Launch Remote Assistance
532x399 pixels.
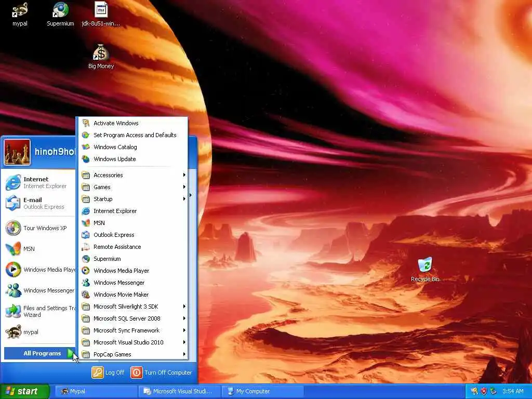[134, 247]
